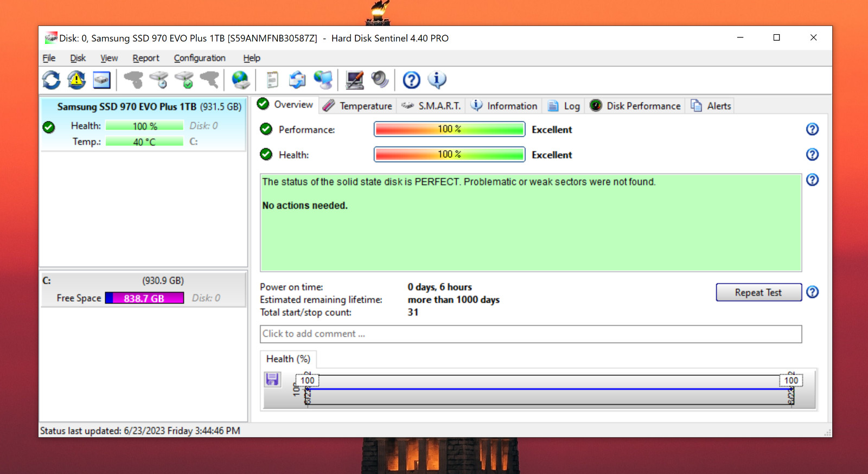Click the Health 100 % gradient bar
Viewport: 868px width, 474px height.
click(x=449, y=155)
